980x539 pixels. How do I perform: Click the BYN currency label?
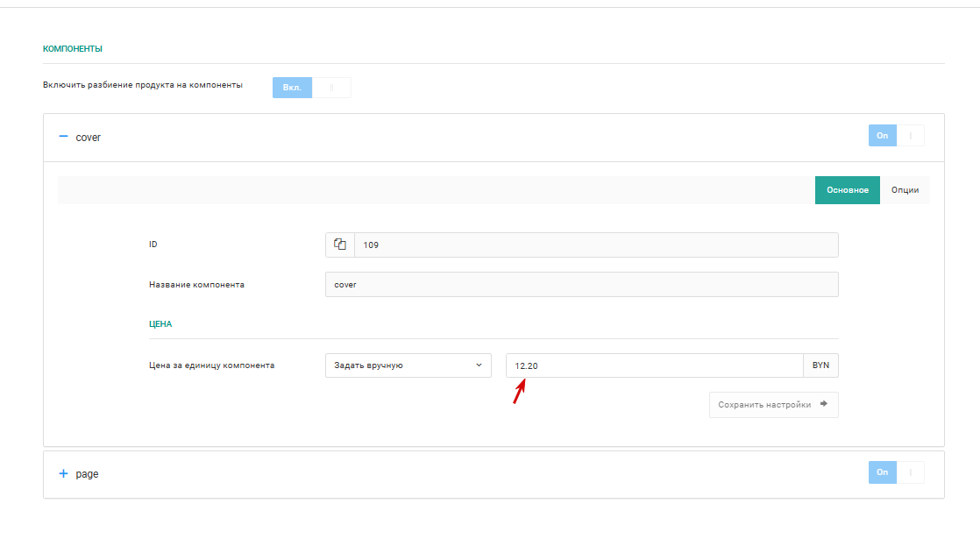[x=820, y=365]
